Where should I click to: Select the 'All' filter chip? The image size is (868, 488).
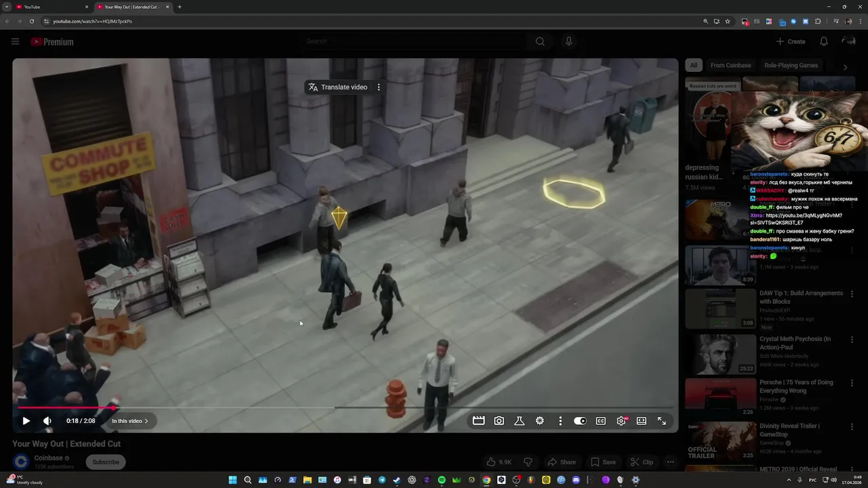(694, 65)
